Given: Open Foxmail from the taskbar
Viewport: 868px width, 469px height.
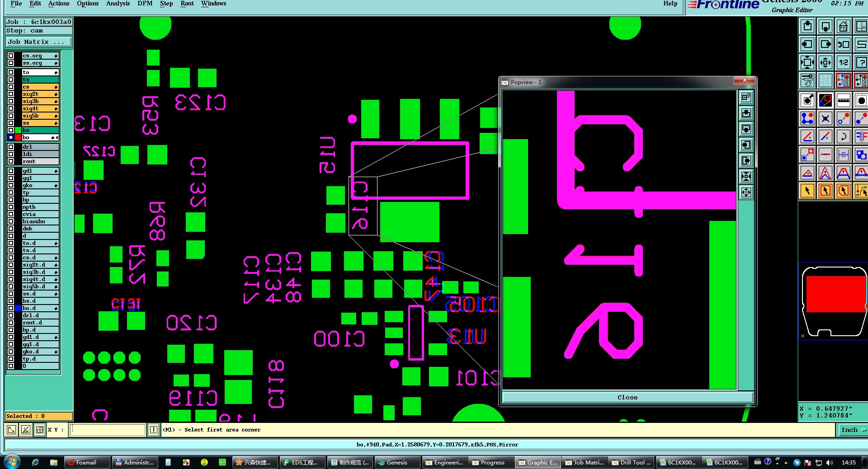Looking at the screenshot, I should click(87, 462).
